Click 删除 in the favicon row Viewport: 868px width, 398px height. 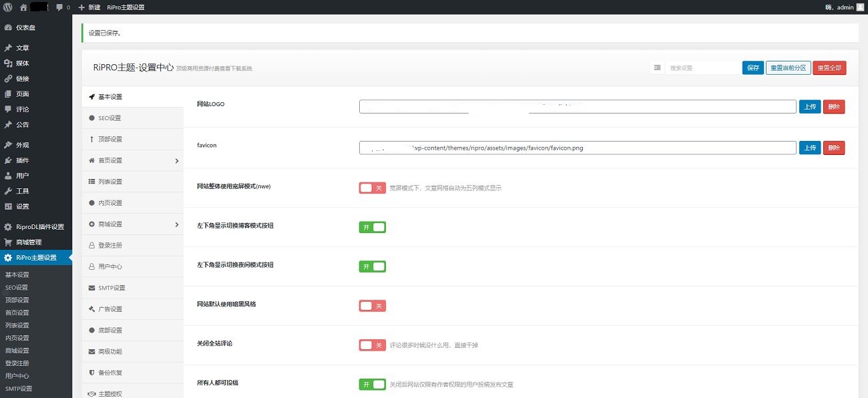coord(834,148)
